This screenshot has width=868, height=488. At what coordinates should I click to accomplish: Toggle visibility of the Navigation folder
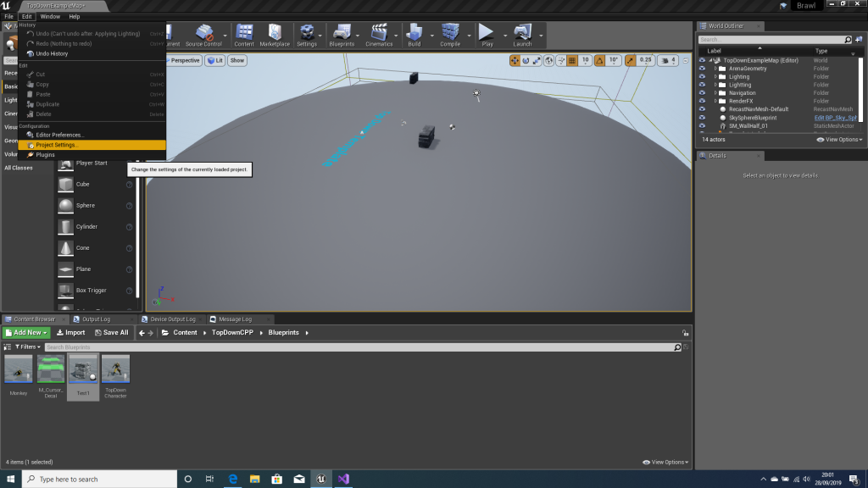coord(702,93)
